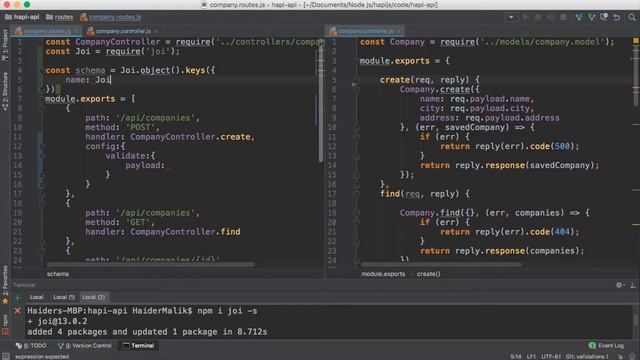Click schema breadcrumb below left editor
Image resolution: width=640 pixels, height=360 pixels.
click(x=58, y=274)
